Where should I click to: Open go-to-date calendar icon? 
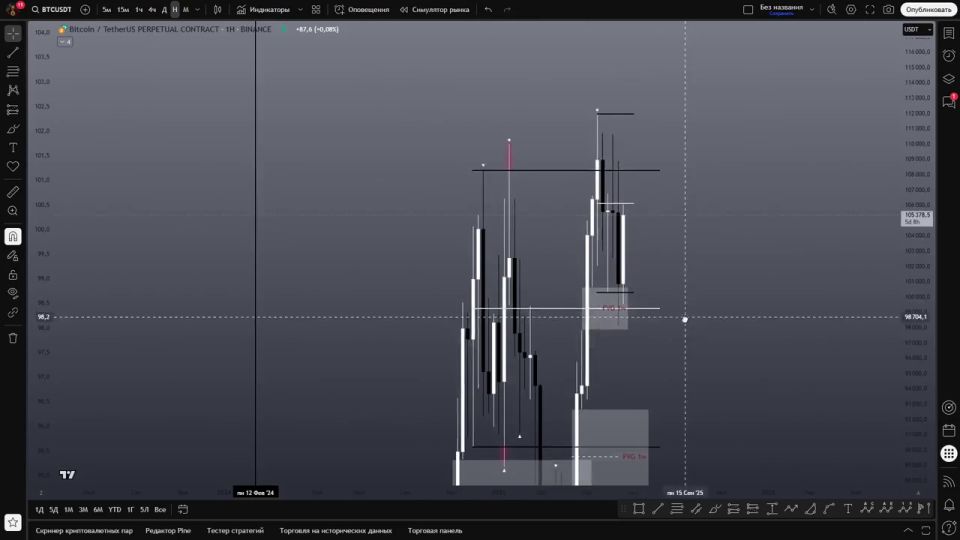(x=182, y=509)
